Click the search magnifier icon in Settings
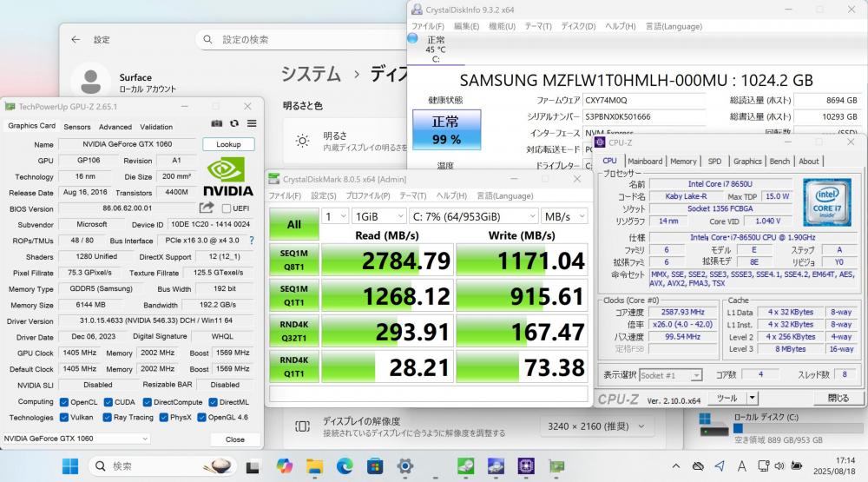Image resolution: width=868 pixels, height=482 pixels. (207, 39)
